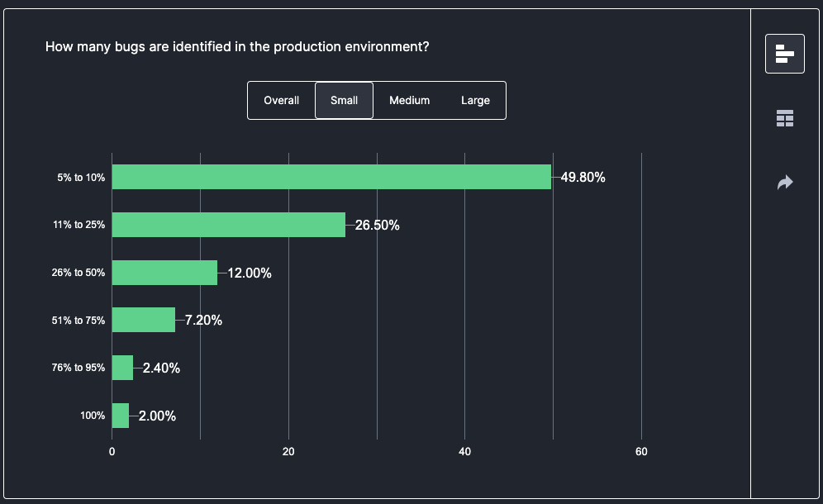Click the 51% to 75% bar
Screen dimensions: 823x504
pyautogui.click(x=143, y=320)
